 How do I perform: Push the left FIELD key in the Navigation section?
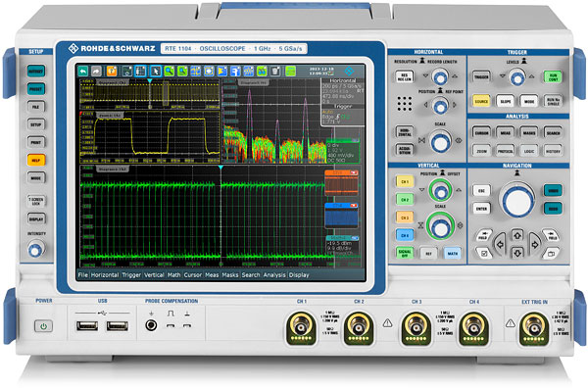484,235
